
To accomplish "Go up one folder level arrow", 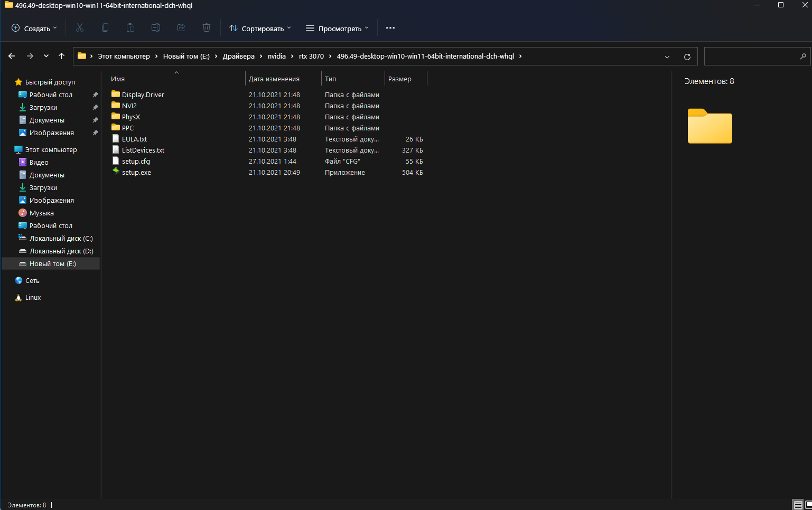I will click(62, 56).
